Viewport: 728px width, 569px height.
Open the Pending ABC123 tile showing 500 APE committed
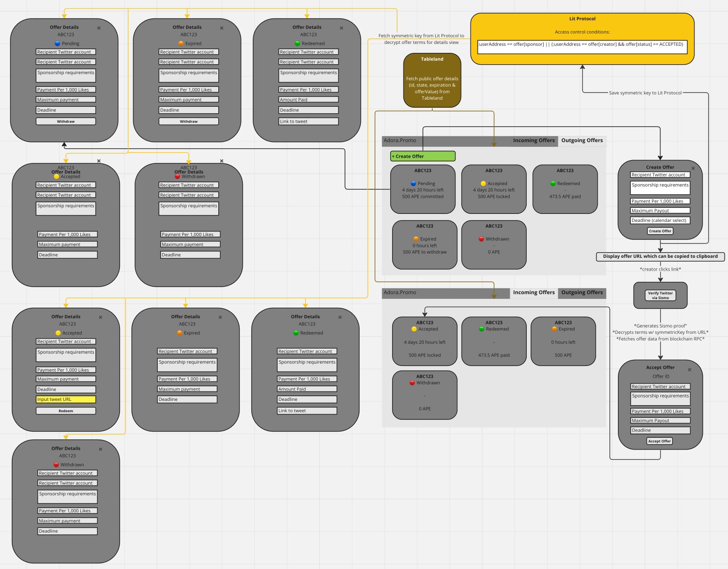click(x=423, y=189)
